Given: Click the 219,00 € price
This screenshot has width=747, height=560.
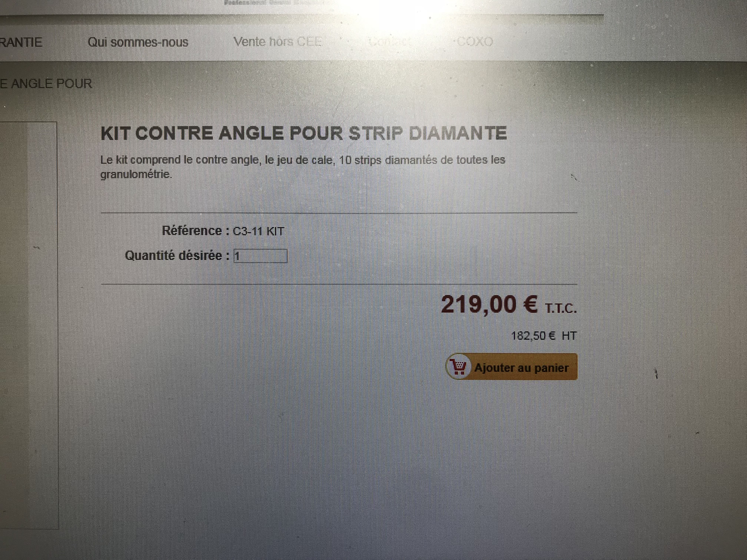Looking at the screenshot, I should pyautogui.click(x=489, y=304).
